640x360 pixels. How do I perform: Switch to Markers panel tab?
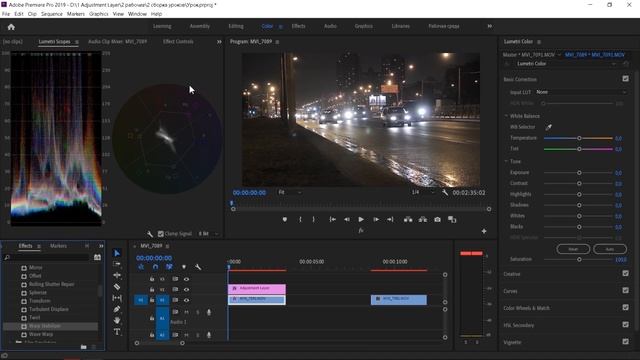pyautogui.click(x=58, y=246)
